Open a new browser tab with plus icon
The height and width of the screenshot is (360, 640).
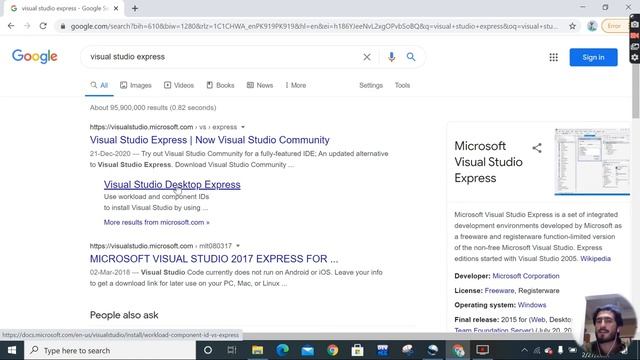[x=135, y=8]
